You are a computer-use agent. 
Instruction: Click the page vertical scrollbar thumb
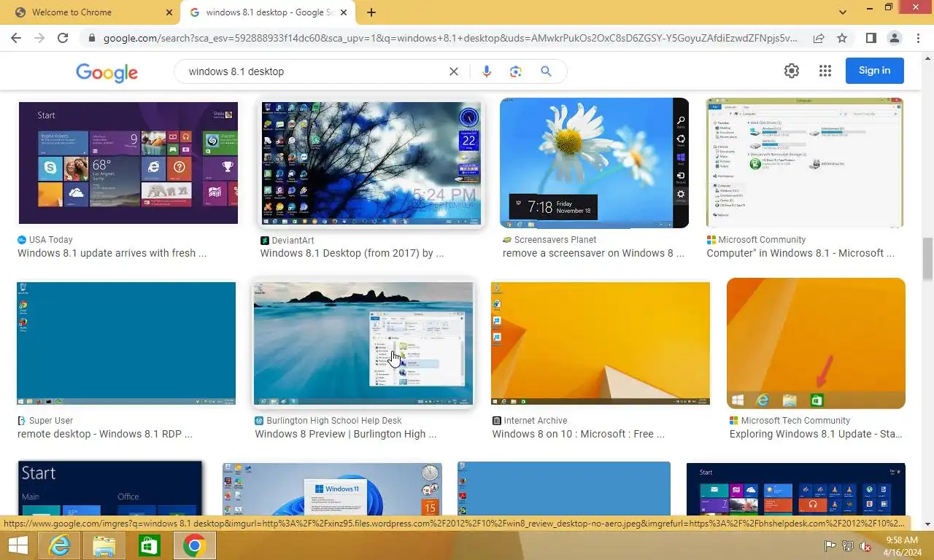(x=928, y=258)
